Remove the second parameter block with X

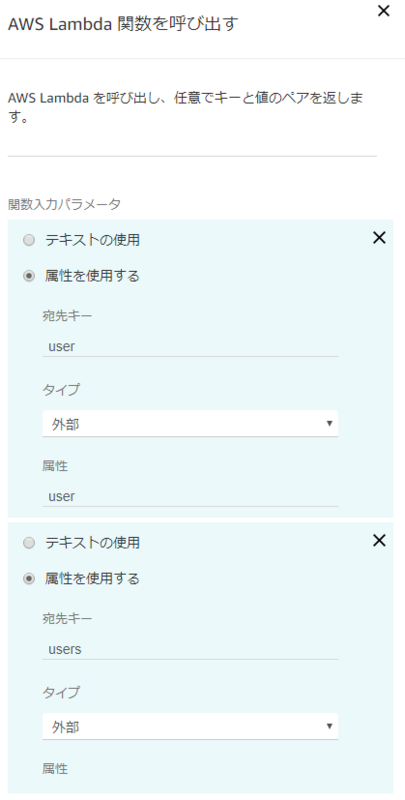pyautogui.click(x=379, y=541)
